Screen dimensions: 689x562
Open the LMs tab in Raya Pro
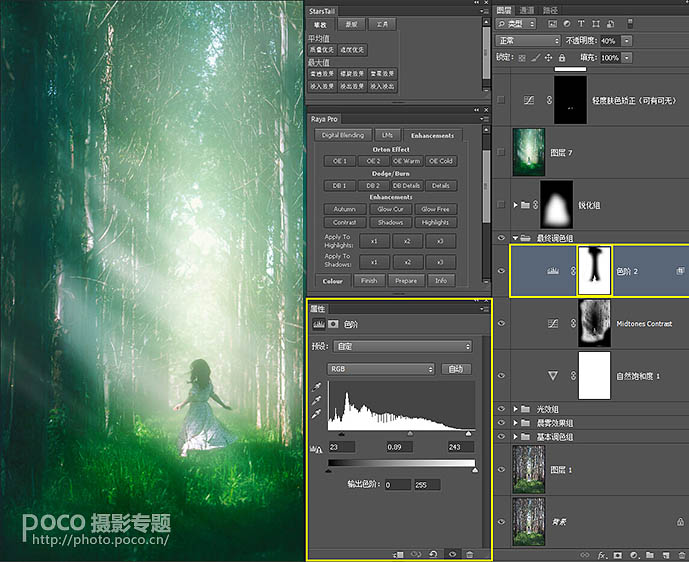(387, 135)
